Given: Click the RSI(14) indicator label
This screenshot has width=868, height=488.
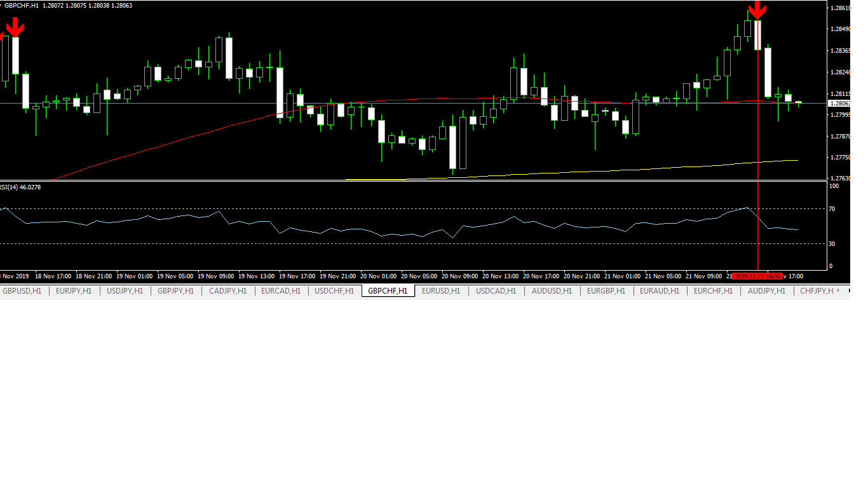Looking at the screenshot, I should tap(20, 187).
